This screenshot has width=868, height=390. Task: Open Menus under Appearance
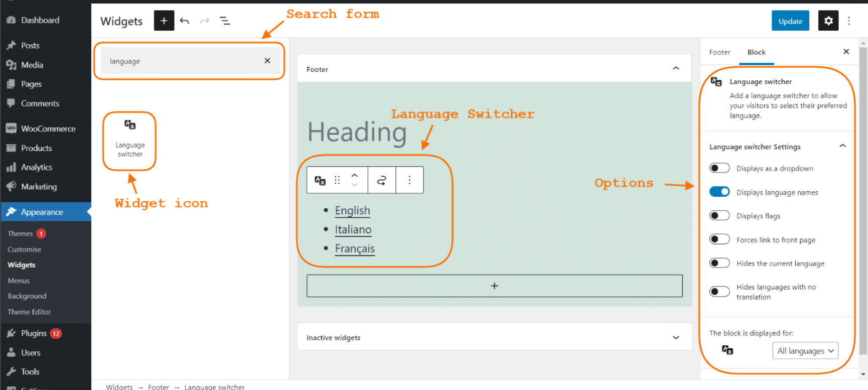pos(19,281)
